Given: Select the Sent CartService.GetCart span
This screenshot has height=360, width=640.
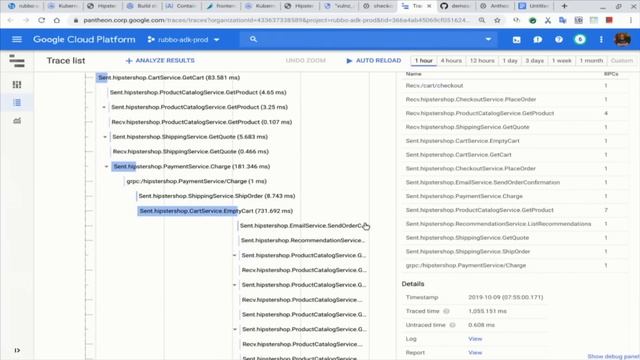Looking at the screenshot, I should (x=169, y=78).
